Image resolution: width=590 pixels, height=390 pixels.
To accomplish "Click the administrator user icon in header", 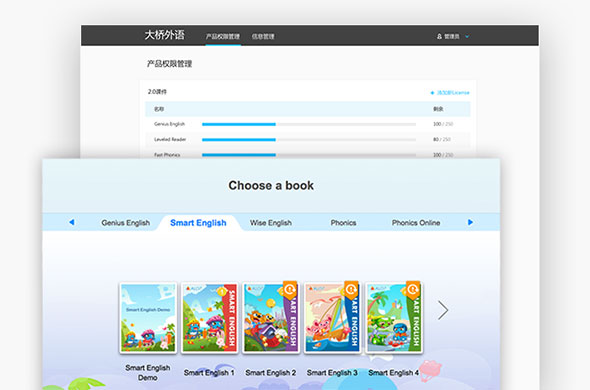I will click(439, 37).
